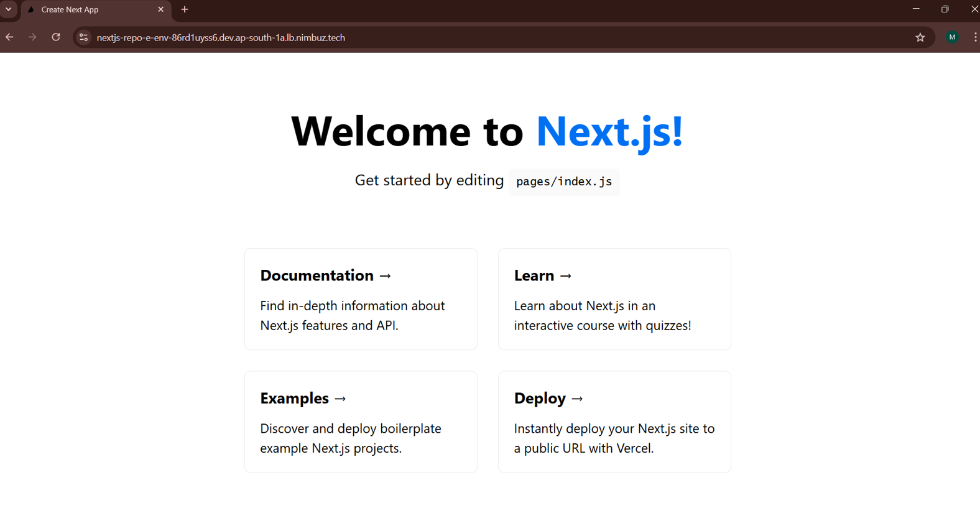Open the user profile avatar
The image size is (980, 521).
point(951,37)
